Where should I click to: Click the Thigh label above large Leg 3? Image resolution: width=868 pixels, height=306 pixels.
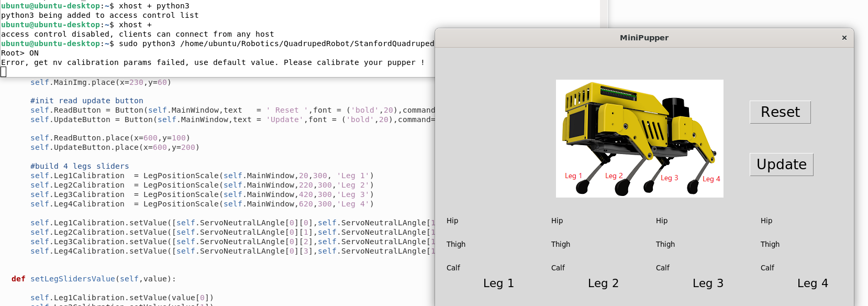point(665,244)
